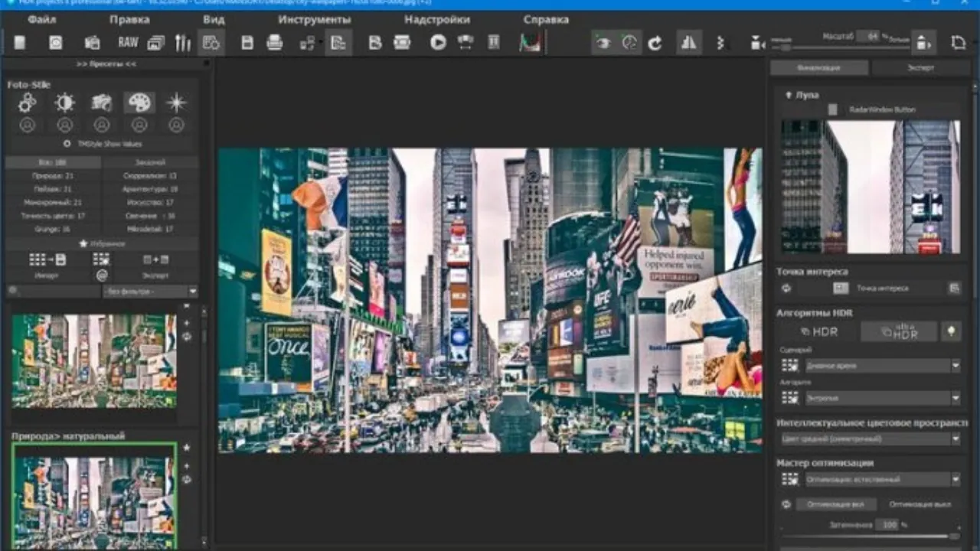The height and width of the screenshot is (551, 980).
Task: Select the ultra HDR algorithm button
Action: [899, 331]
